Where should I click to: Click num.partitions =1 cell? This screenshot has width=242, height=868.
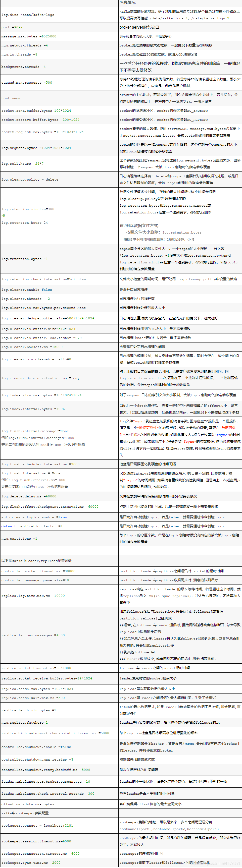click(59, 539)
